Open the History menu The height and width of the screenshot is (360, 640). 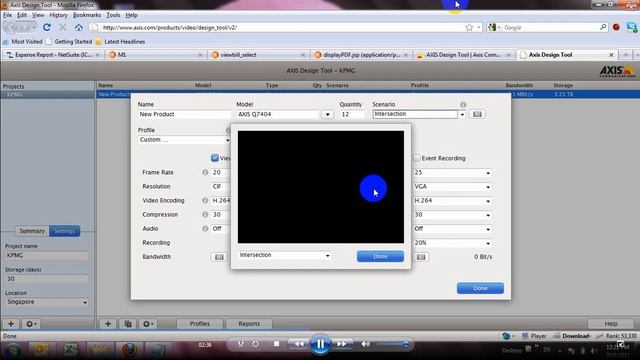(58, 15)
